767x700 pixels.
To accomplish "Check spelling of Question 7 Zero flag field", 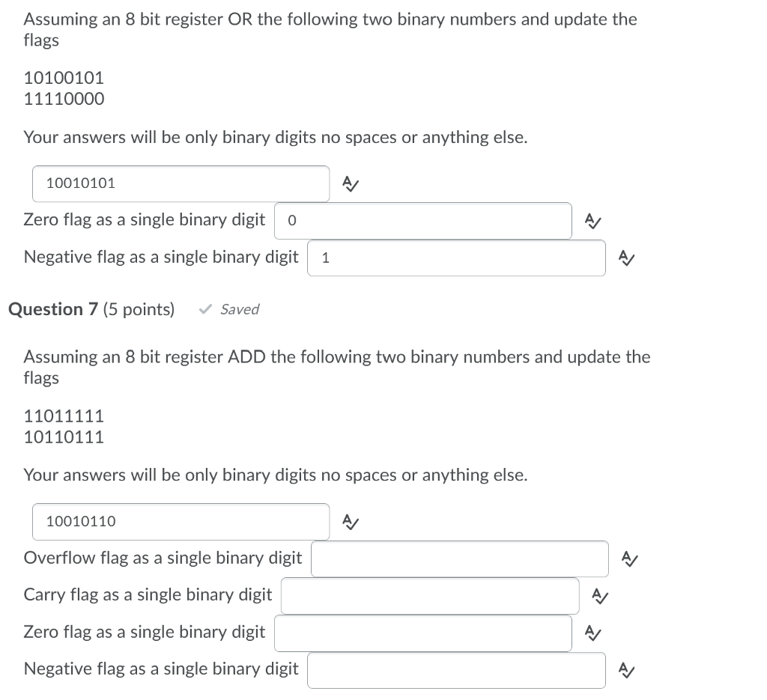I will [x=592, y=633].
